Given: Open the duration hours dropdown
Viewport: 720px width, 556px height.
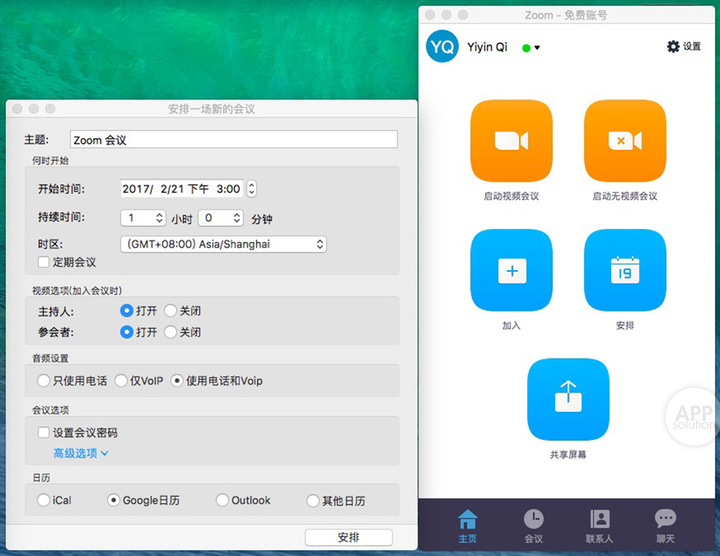Looking at the screenshot, I should 143,218.
